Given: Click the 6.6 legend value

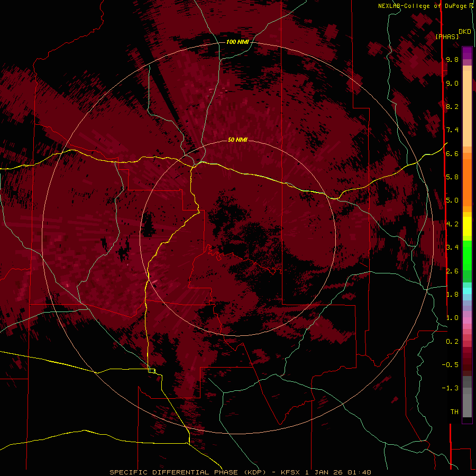Looking at the screenshot, I should [452, 153].
